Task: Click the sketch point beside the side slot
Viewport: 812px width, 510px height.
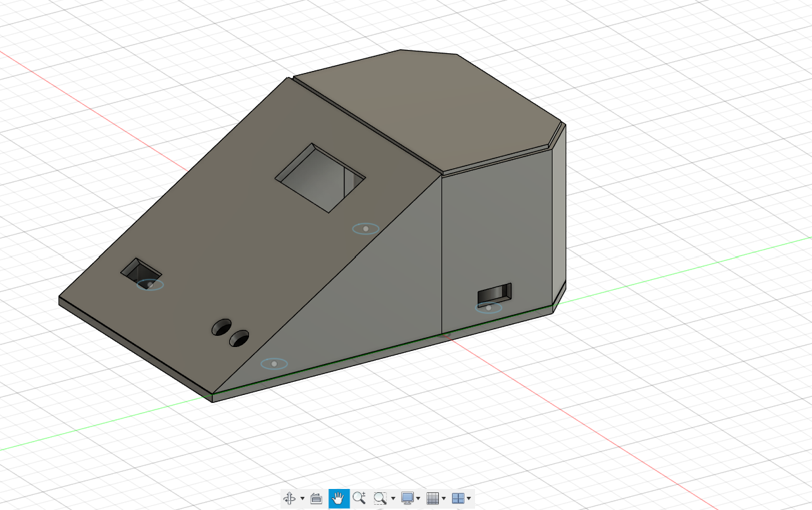Action: click(x=489, y=308)
